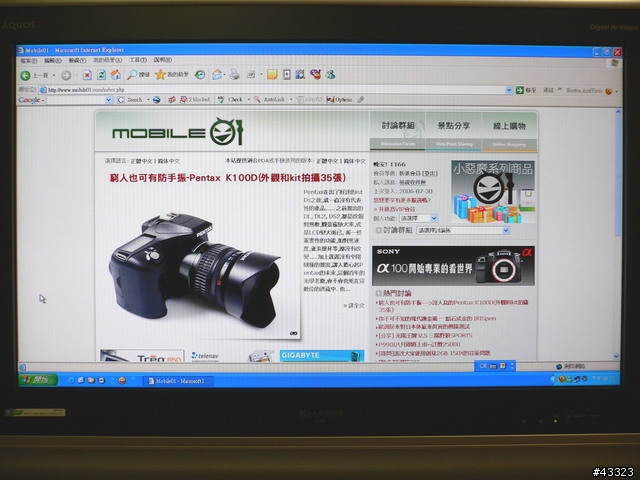Open the 個人功能 dropdown list

point(419,218)
